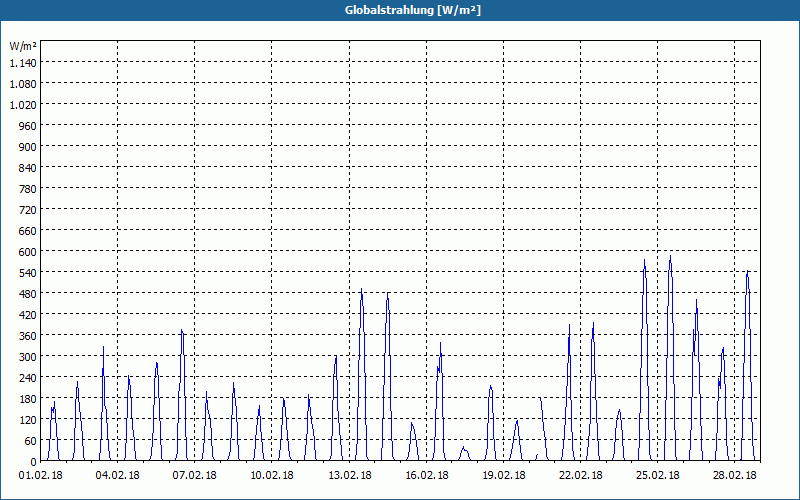Click the 960 y-axis label
The image size is (800, 500).
tap(28, 126)
